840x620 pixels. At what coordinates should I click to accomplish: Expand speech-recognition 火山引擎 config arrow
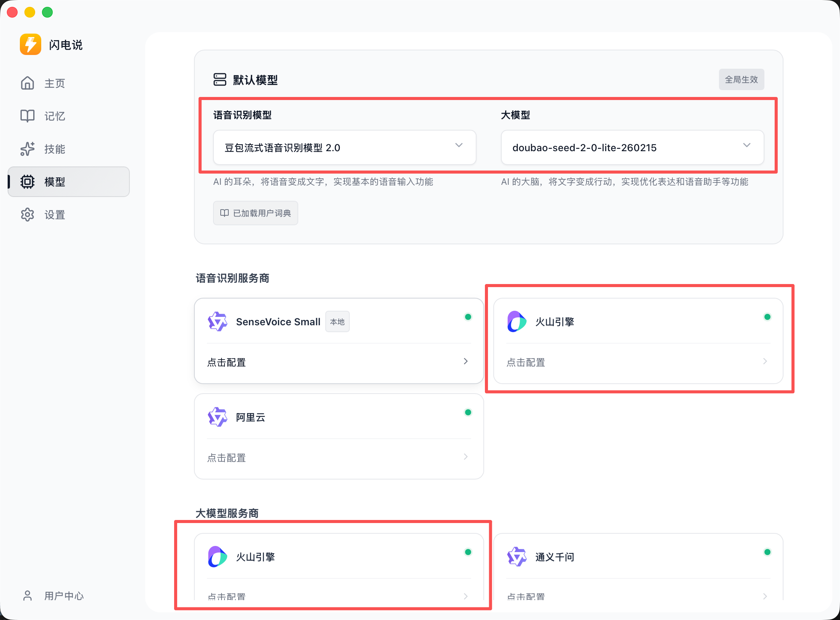(765, 361)
